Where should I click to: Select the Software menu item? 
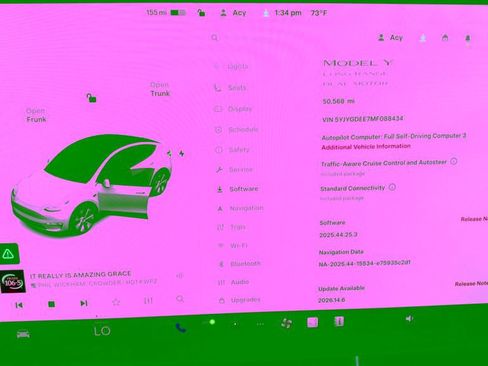[x=237, y=189]
